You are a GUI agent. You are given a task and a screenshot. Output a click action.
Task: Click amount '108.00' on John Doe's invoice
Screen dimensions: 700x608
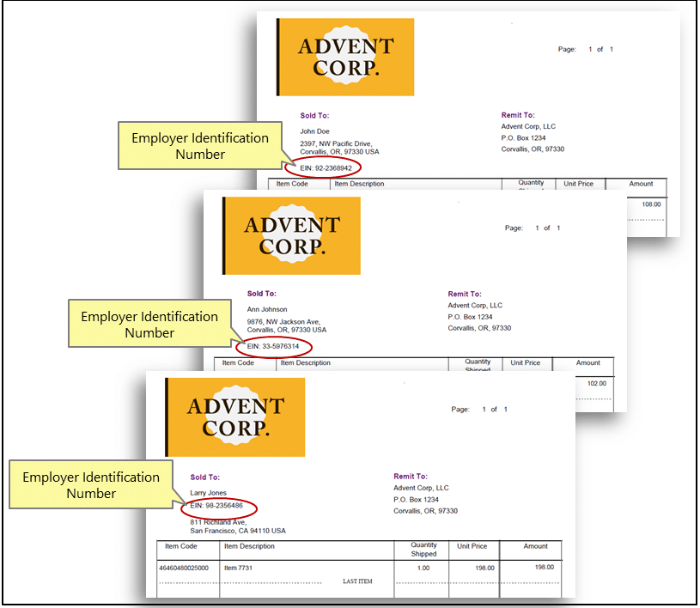click(651, 204)
